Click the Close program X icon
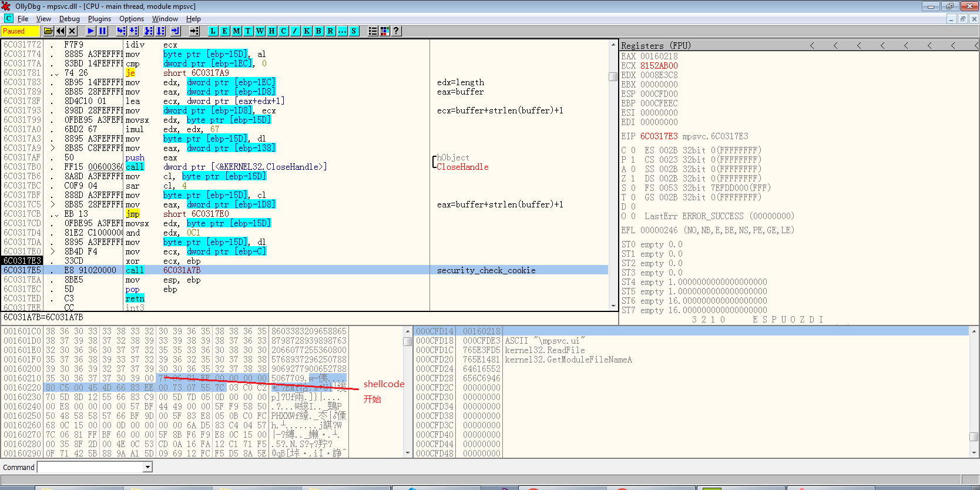The height and width of the screenshot is (490, 980). 72,31
